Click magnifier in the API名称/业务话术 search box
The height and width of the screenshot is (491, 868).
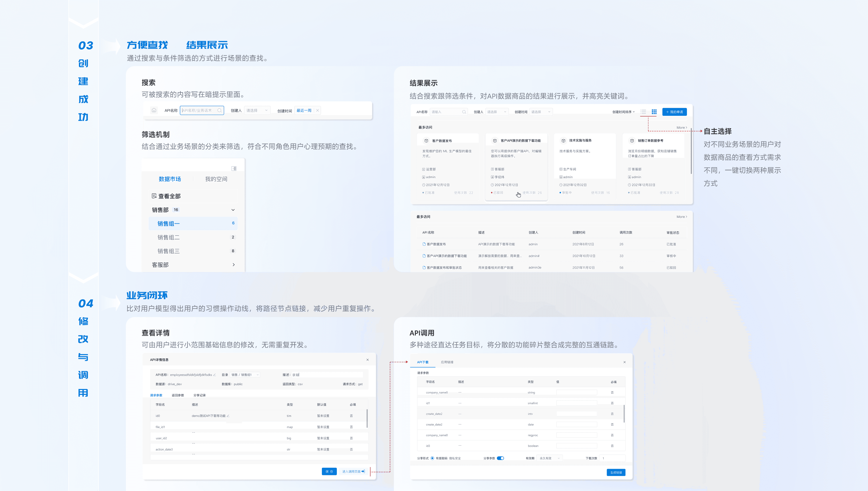[x=219, y=110]
